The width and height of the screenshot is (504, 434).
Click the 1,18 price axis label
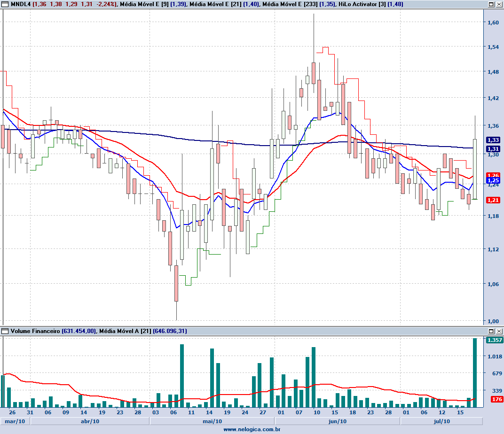[x=493, y=216]
